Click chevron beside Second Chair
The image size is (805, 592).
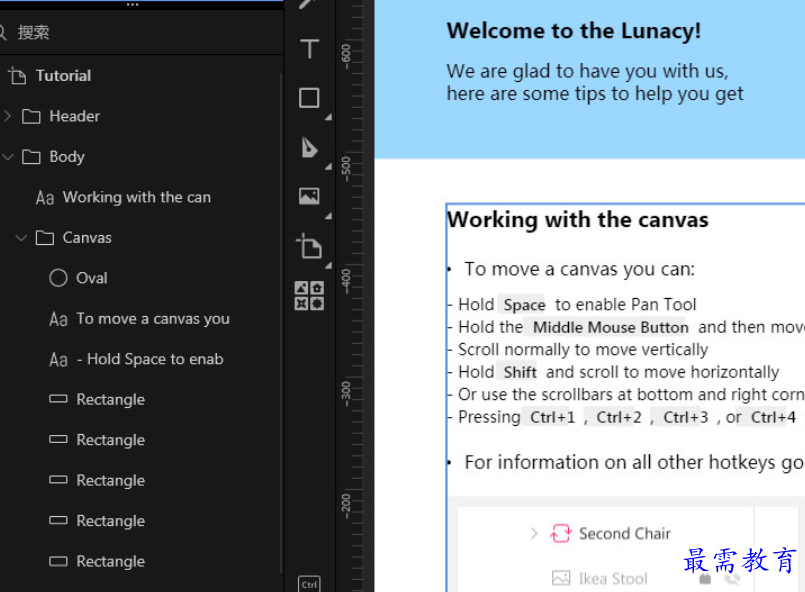pos(534,533)
